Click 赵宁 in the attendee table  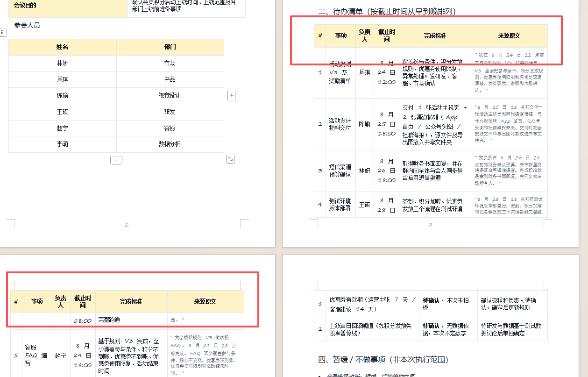click(63, 128)
